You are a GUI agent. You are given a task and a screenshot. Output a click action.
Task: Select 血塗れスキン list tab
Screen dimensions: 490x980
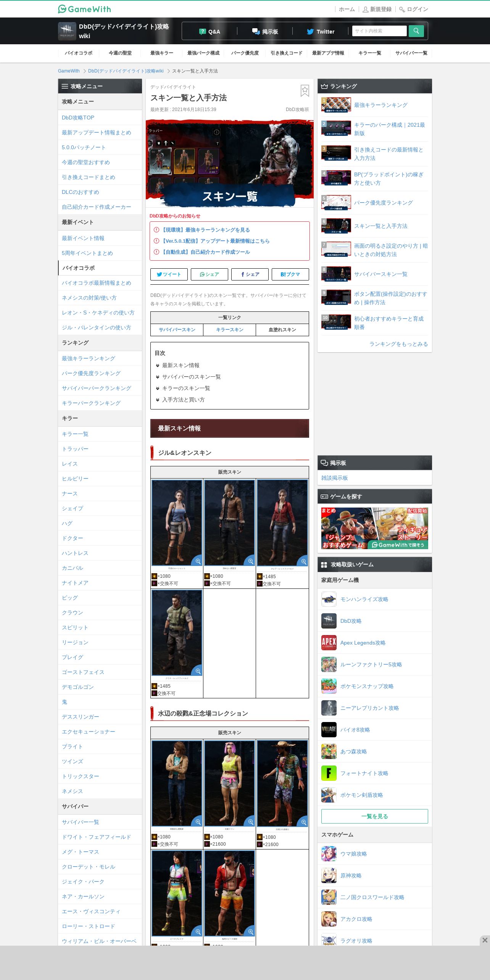(x=282, y=330)
